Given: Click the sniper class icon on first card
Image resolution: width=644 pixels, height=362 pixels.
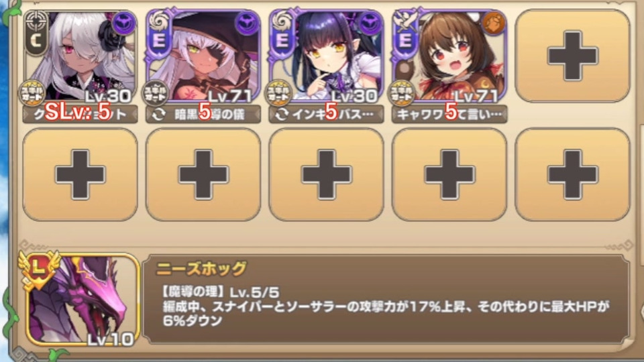Looking at the screenshot, I should 35,21.
